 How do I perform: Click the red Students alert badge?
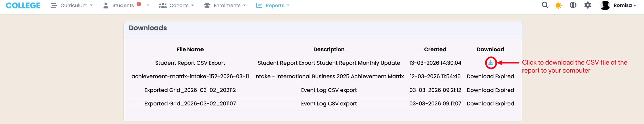(x=139, y=4)
